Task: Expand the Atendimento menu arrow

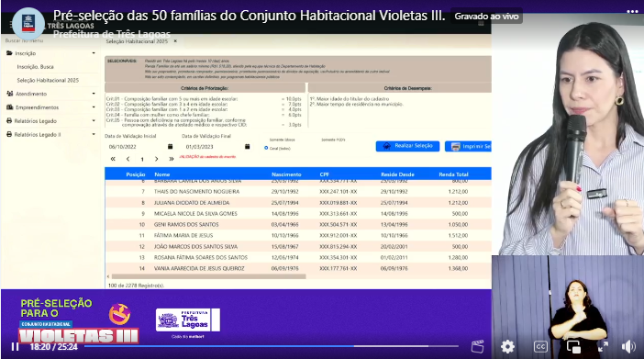Action: pos(94,94)
